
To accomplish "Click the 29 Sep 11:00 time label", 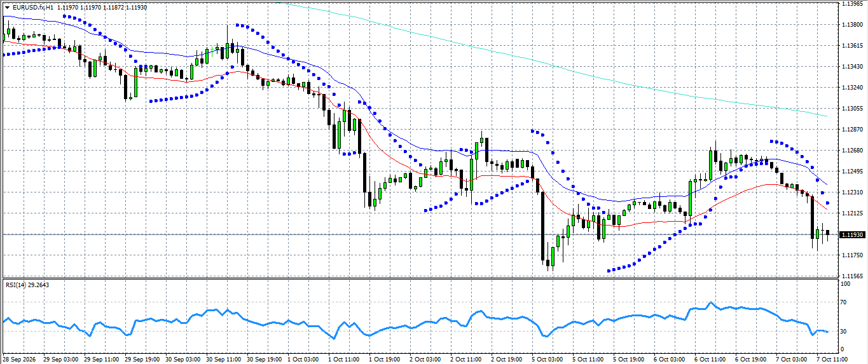I will pyautogui.click(x=101, y=359).
